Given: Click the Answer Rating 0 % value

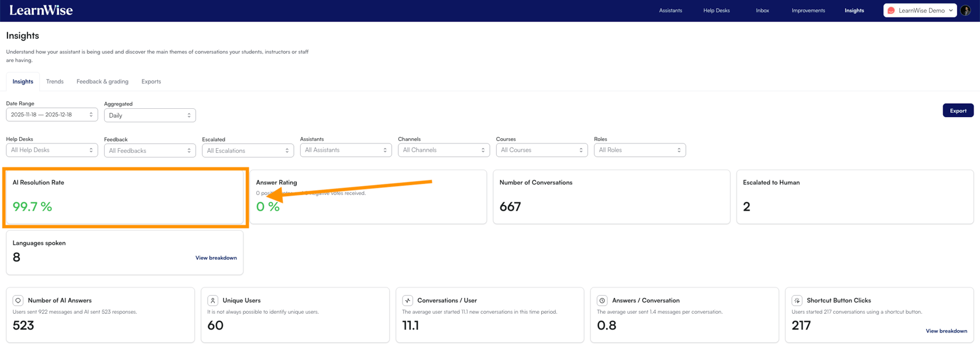Looking at the screenshot, I should [268, 207].
